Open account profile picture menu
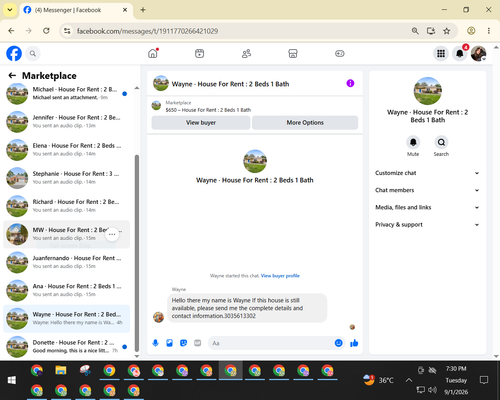The image size is (500, 400). (x=479, y=53)
